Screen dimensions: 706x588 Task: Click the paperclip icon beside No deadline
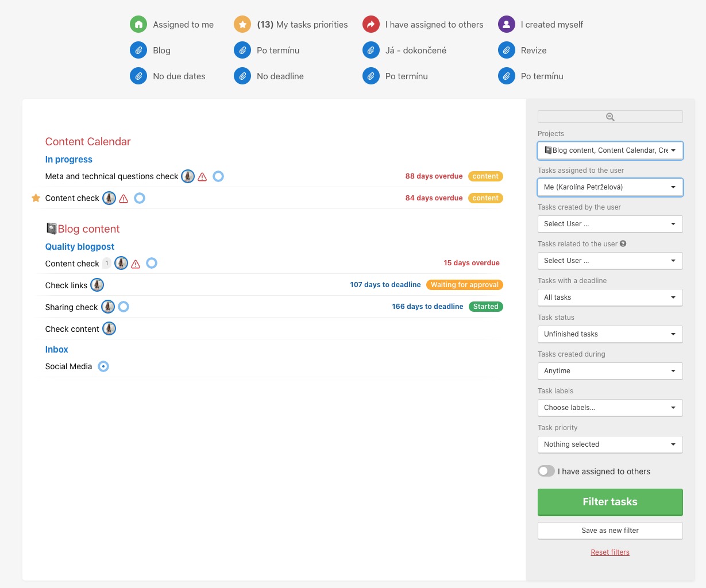(242, 76)
